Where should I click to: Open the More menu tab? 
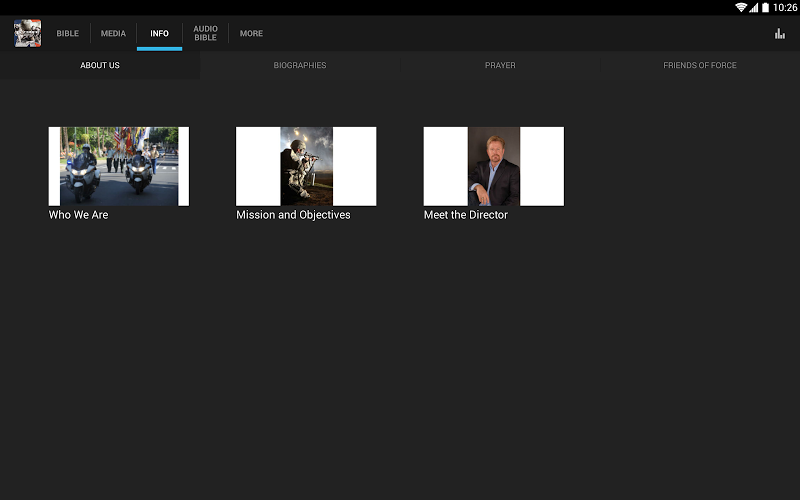point(251,34)
